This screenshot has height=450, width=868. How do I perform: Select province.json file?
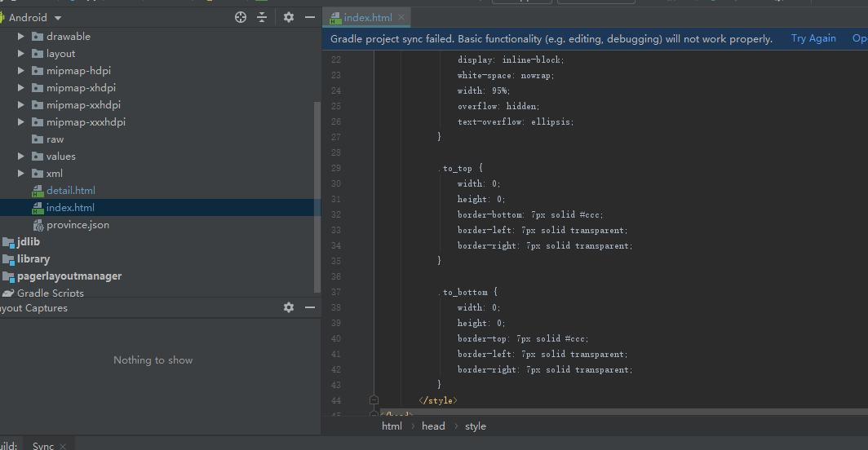[77, 225]
